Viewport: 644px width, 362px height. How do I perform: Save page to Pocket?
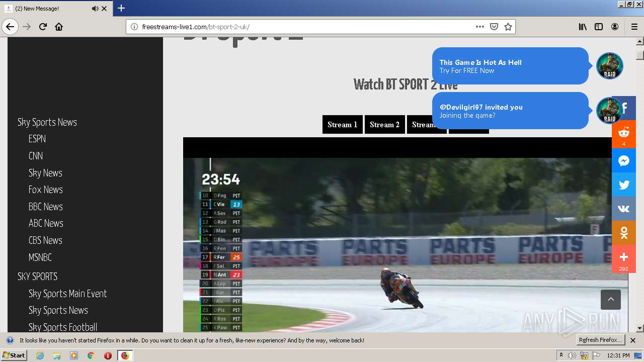(494, 27)
